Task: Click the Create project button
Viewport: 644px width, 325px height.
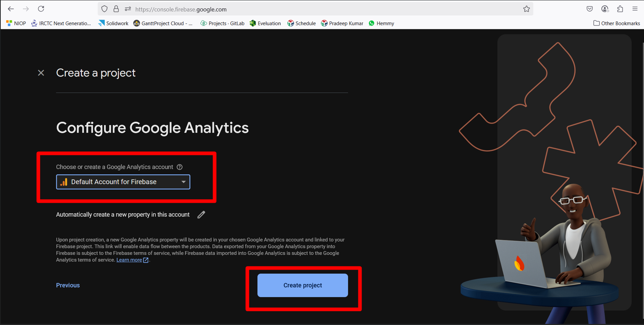Action: (x=303, y=285)
